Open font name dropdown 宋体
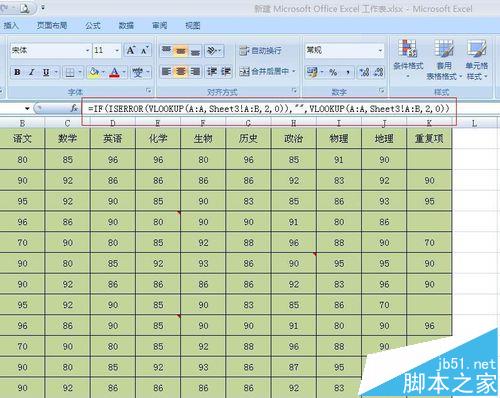 (88, 51)
